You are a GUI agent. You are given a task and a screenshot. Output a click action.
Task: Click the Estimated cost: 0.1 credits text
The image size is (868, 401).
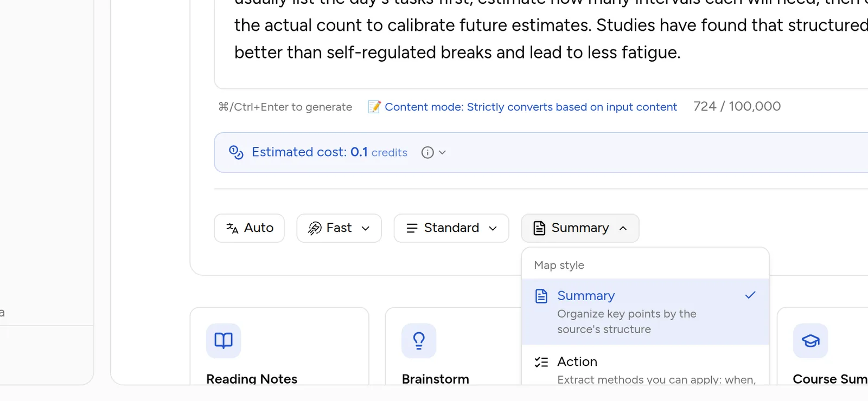pyautogui.click(x=329, y=152)
